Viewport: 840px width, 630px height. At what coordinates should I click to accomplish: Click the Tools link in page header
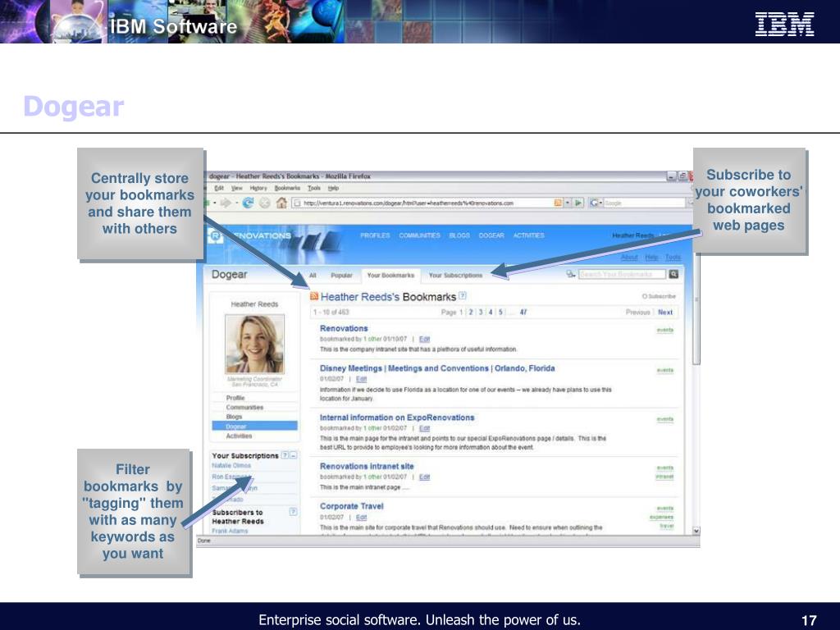(x=673, y=257)
